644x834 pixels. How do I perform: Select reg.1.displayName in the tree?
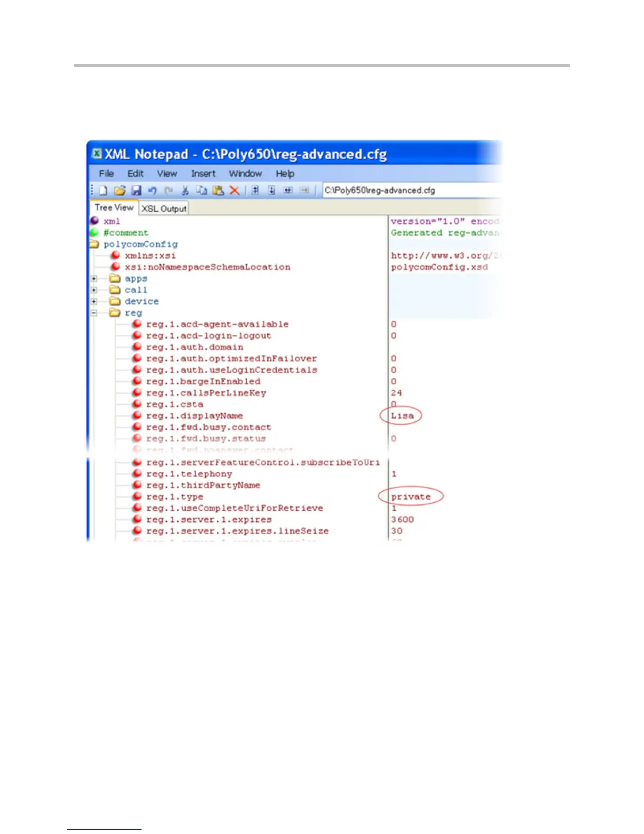[195, 416]
